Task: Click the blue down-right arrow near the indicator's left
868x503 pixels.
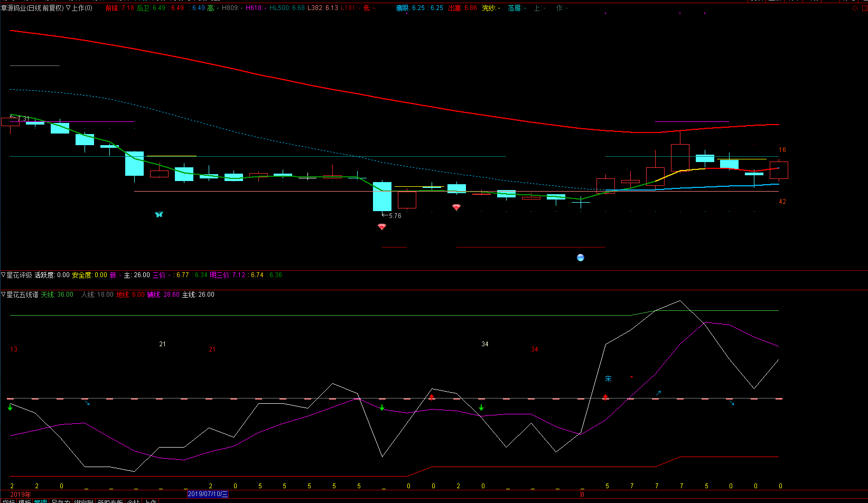Action: (87, 403)
